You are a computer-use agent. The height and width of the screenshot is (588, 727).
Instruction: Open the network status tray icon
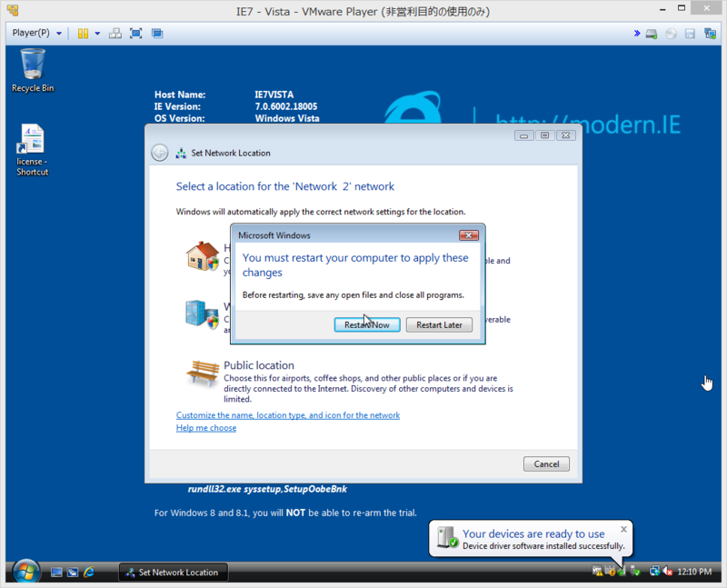point(654,571)
